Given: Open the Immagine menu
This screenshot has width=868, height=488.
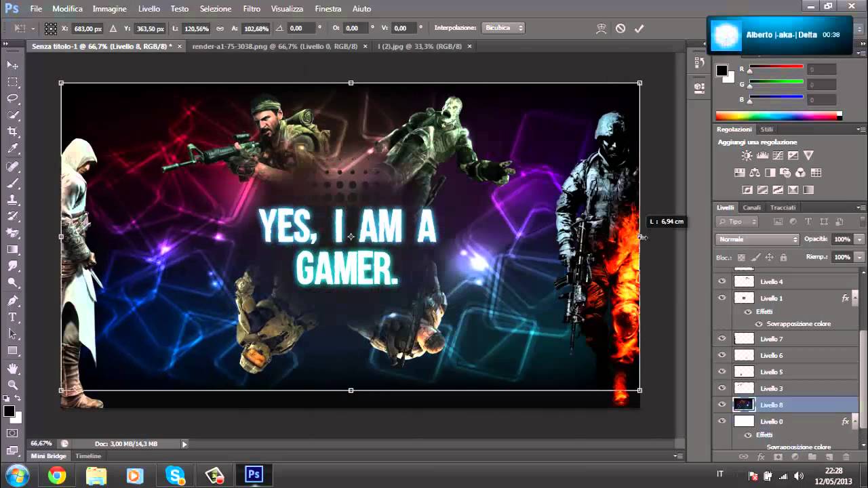Looking at the screenshot, I should coord(110,9).
